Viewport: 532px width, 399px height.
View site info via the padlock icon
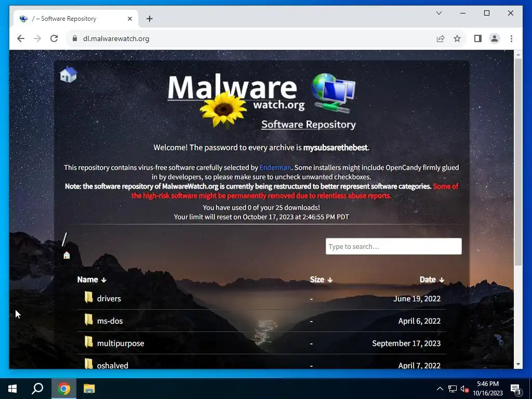(x=75, y=38)
